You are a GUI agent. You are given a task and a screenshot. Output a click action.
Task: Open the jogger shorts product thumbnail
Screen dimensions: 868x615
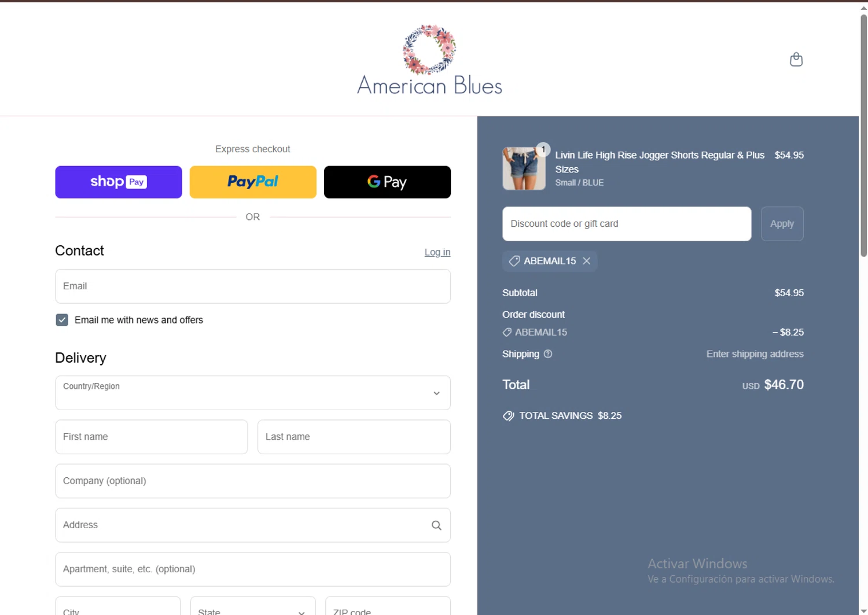click(524, 168)
